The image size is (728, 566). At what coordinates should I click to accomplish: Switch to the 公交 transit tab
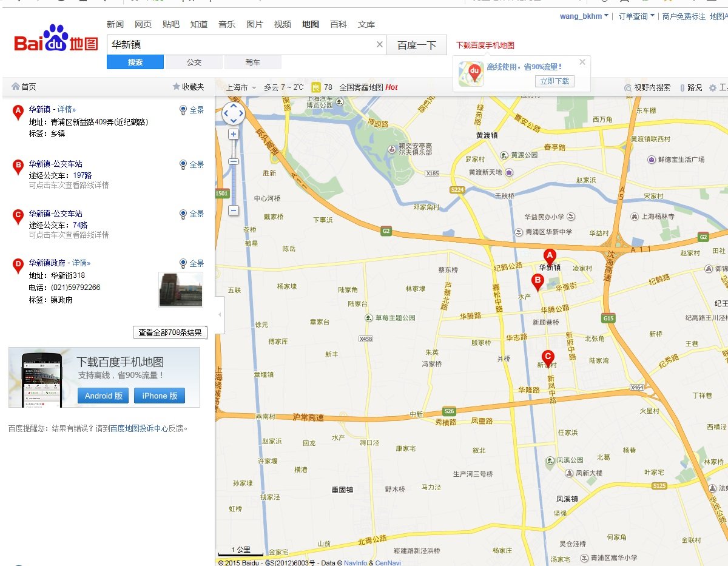coord(194,62)
